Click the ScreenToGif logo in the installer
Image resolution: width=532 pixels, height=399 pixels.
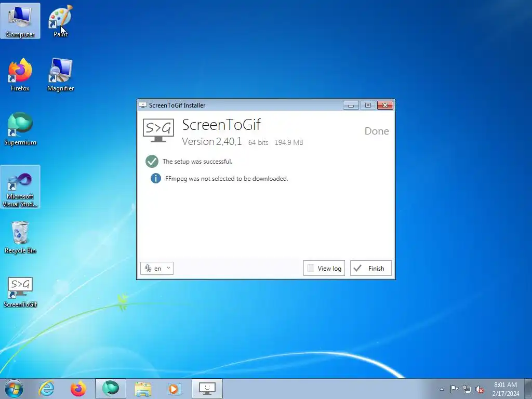click(158, 130)
